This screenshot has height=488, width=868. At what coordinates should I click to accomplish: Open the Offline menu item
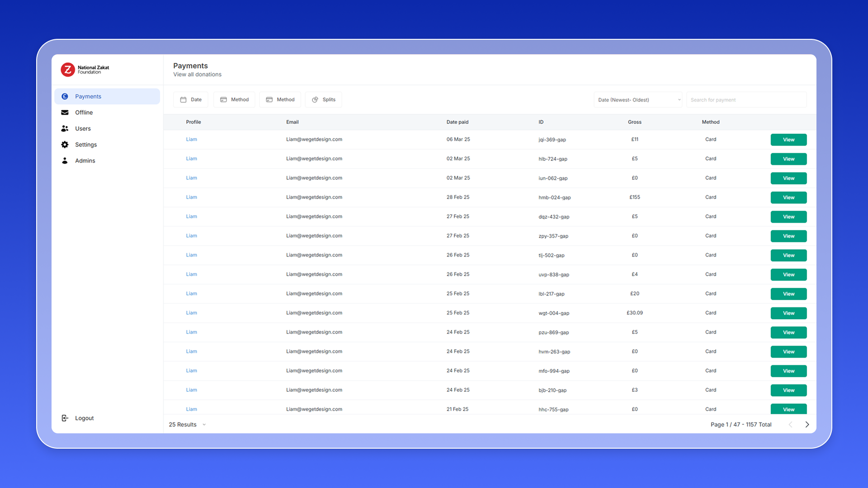tap(84, 113)
